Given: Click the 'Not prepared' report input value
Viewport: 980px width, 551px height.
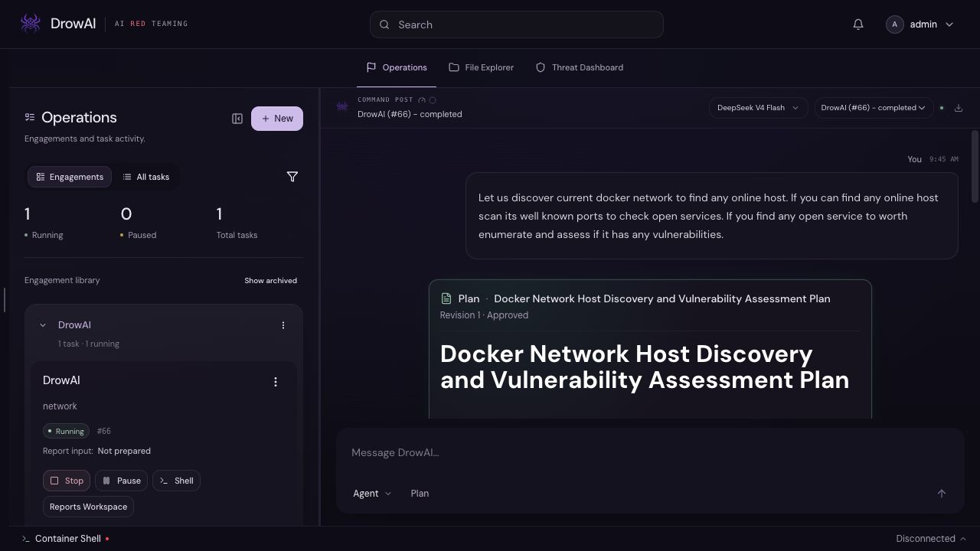Looking at the screenshot, I should tap(124, 452).
